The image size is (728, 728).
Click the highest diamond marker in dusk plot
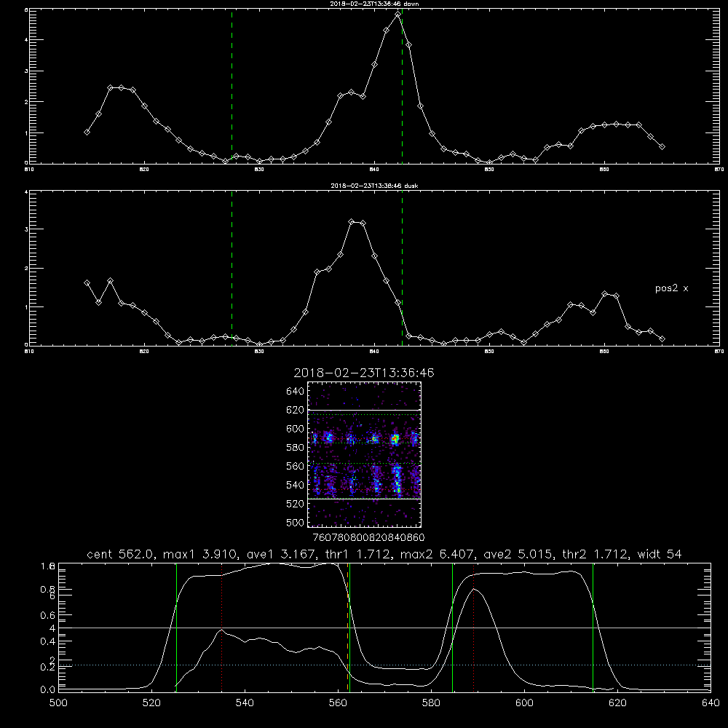[x=352, y=222]
